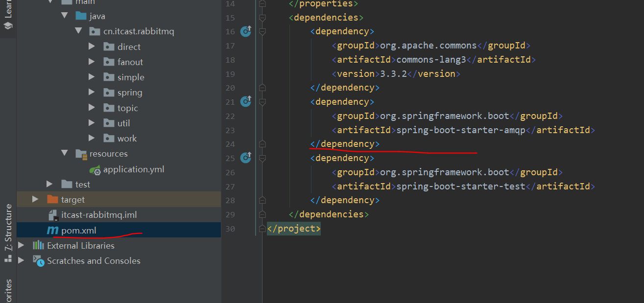
Task: Select itcast-rabbitmq.iml file name
Action: (99, 215)
